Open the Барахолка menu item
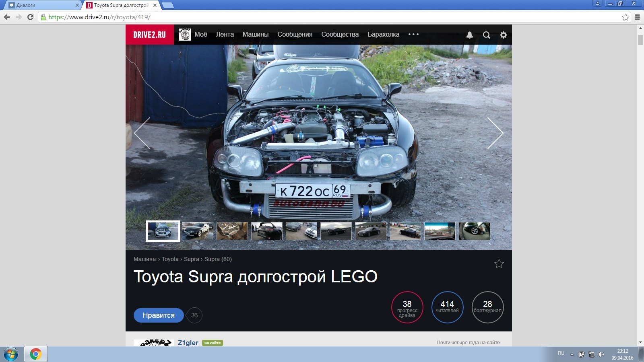644x362 pixels. click(x=384, y=35)
